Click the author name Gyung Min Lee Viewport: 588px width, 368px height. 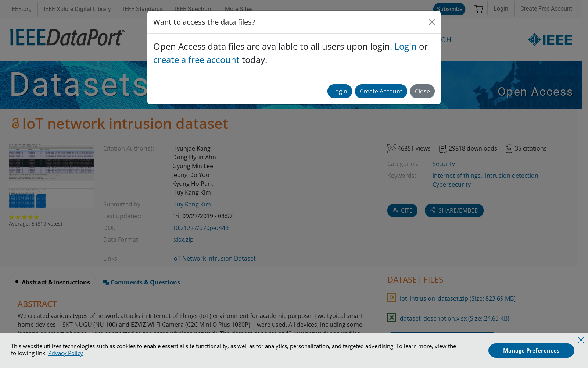[x=193, y=166]
